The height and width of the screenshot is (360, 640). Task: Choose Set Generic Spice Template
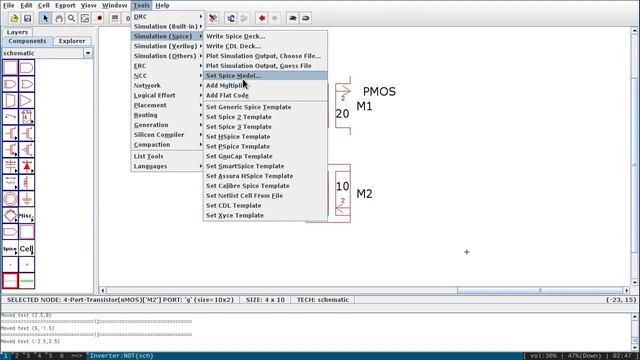pos(265,107)
